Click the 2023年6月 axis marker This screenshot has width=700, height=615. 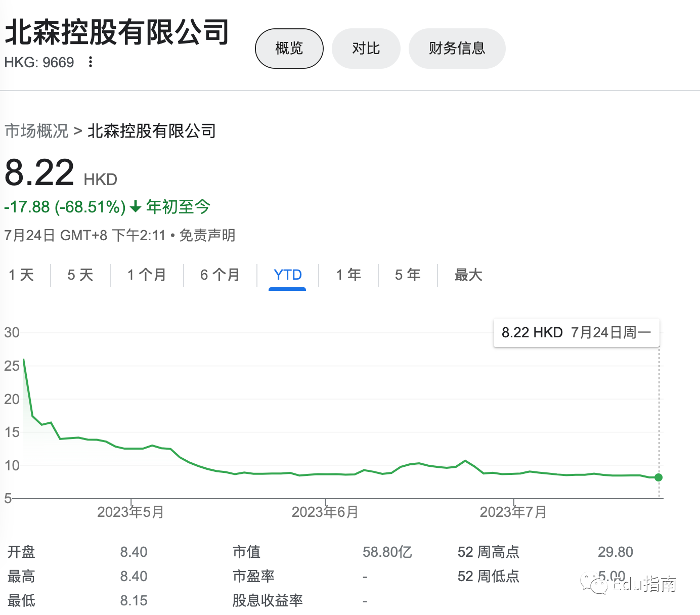click(x=325, y=512)
